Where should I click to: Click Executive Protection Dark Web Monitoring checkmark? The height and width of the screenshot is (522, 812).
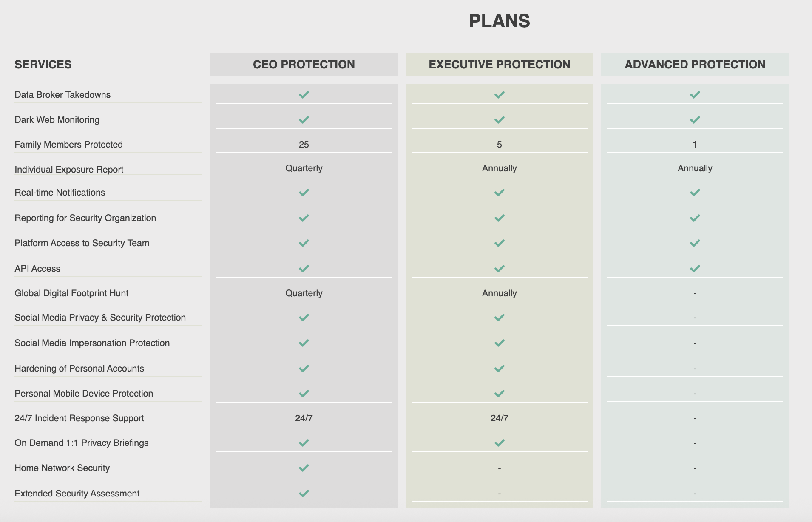[x=499, y=120]
